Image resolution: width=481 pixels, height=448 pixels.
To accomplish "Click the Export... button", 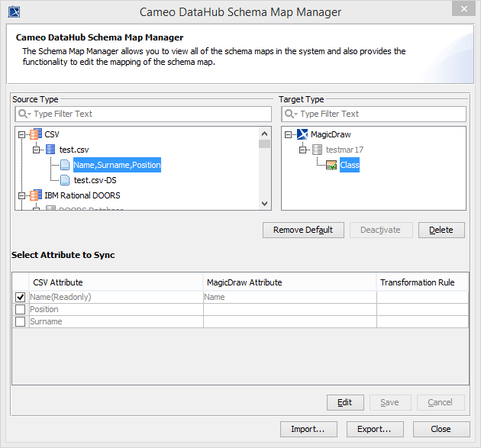I will coord(375,429).
